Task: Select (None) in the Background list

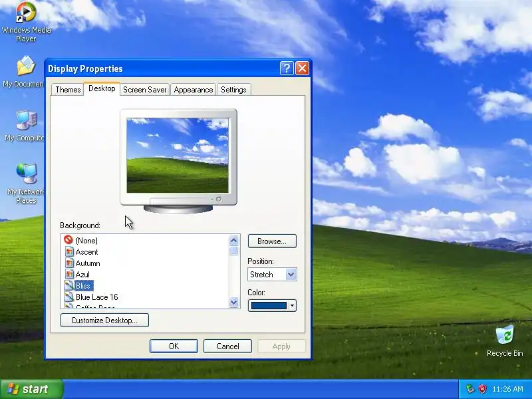Action: pos(86,241)
